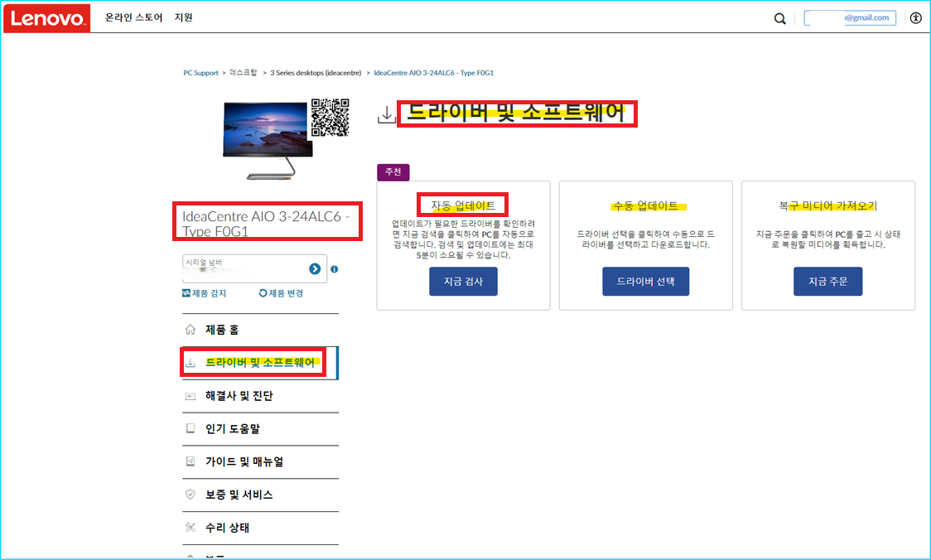Screen dimensions: 931x560
Task: Click the manual icon of 가이드 및 매뉴얼
Action: 190,461
